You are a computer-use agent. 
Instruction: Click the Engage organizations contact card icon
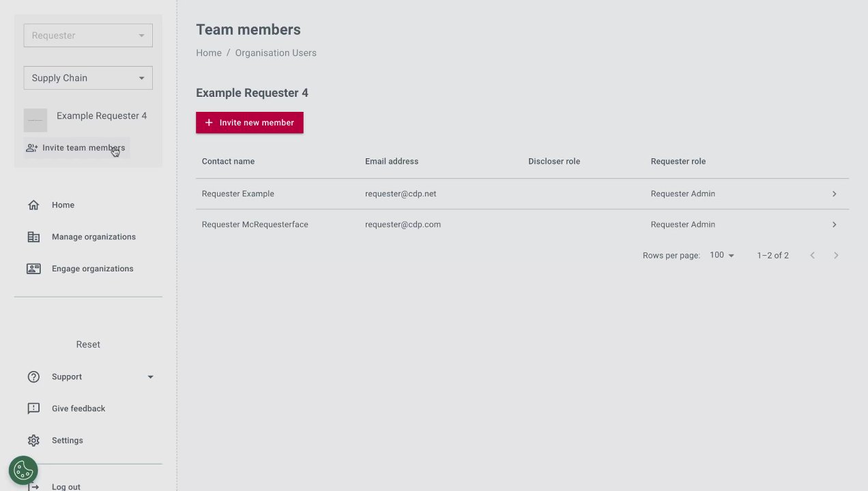pyautogui.click(x=33, y=269)
